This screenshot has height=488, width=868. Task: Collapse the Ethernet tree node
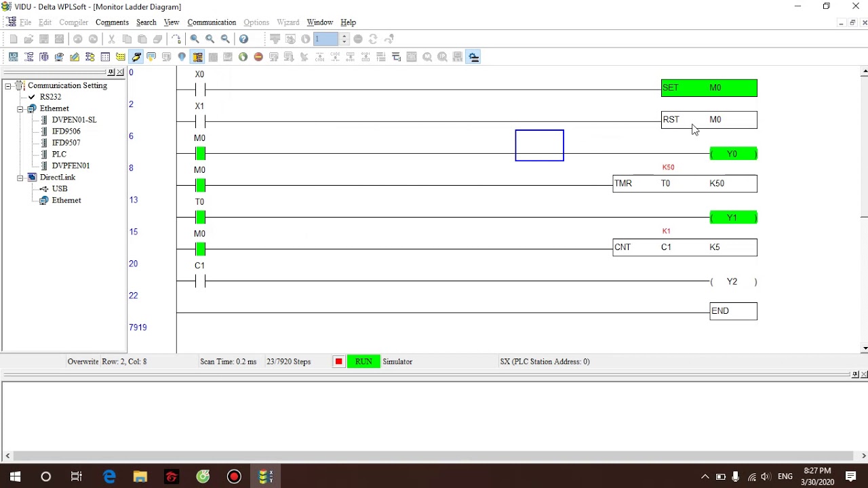(x=20, y=109)
